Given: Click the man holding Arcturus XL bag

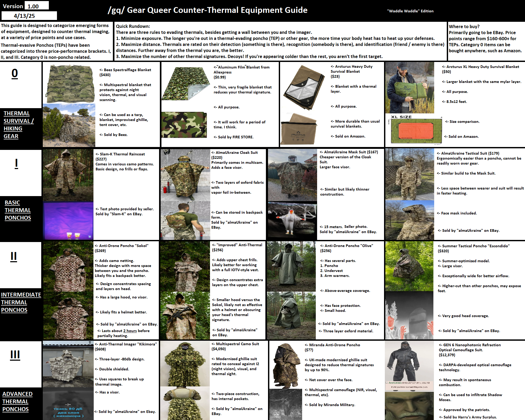Looking at the screenshot, I should [409, 88].
